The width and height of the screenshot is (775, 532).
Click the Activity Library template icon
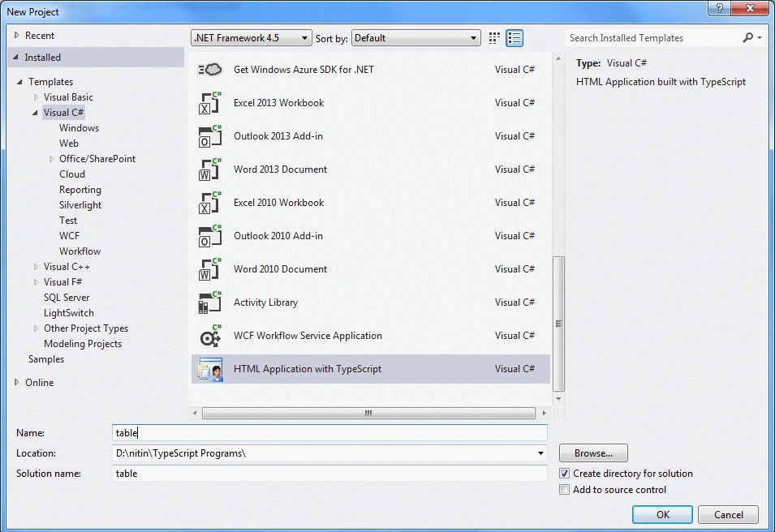210,302
